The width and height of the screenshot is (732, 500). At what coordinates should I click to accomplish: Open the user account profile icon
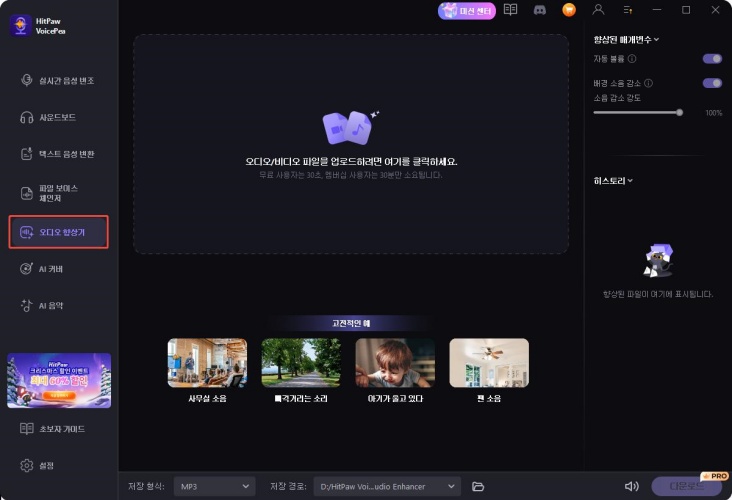pyautogui.click(x=598, y=10)
